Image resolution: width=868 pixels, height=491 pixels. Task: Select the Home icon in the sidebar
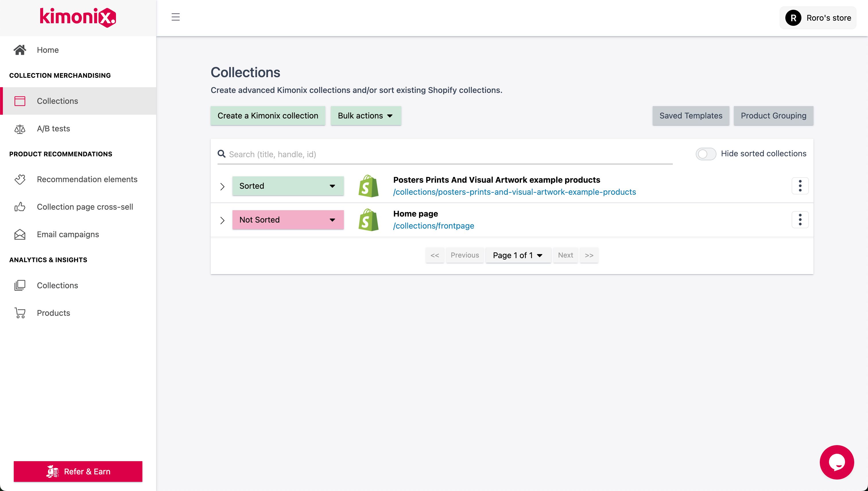tap(20, 50)
